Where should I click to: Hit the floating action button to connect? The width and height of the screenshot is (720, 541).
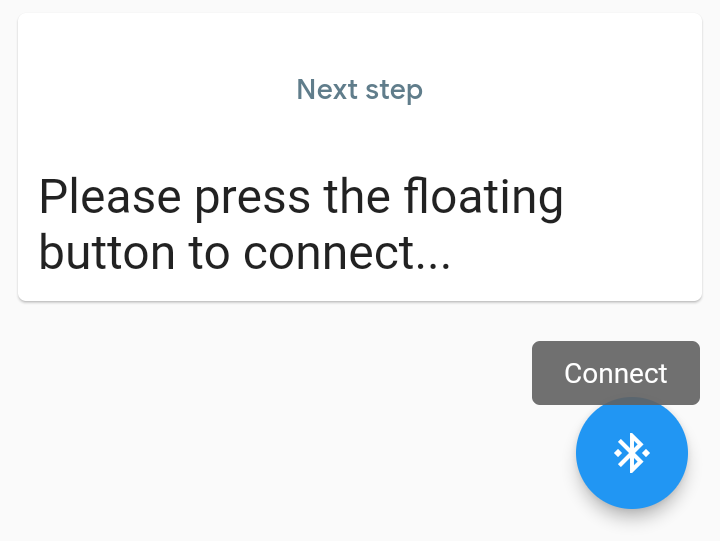[632, 453]
